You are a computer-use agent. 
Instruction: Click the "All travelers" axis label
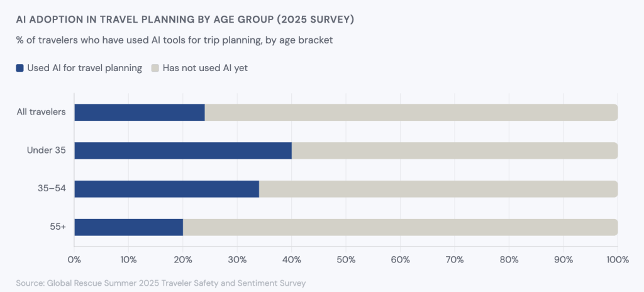[x=42, y=113]
